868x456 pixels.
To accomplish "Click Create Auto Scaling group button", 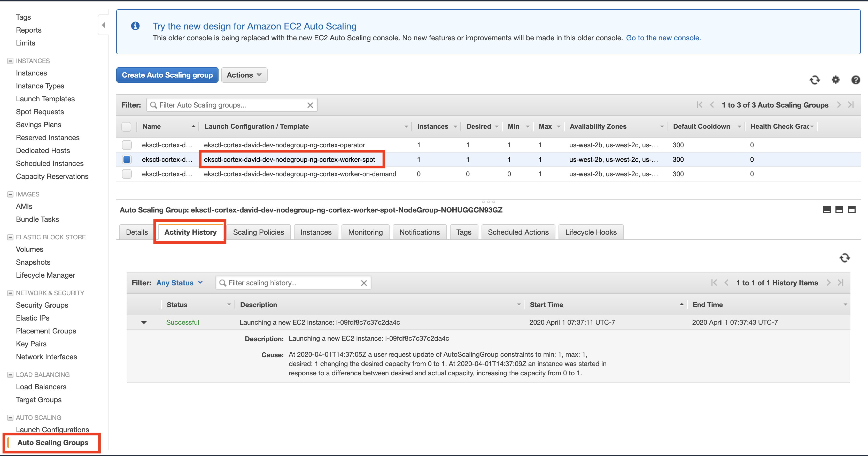I will click(x=167, y=75).
